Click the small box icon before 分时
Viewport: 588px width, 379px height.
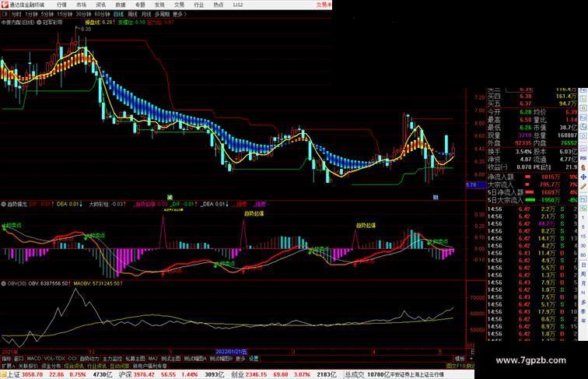5,14
